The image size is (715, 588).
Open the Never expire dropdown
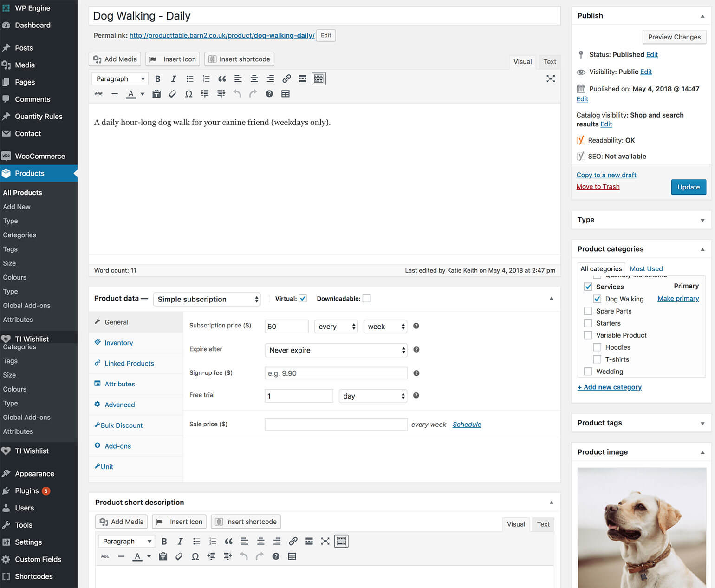(336, 350)
